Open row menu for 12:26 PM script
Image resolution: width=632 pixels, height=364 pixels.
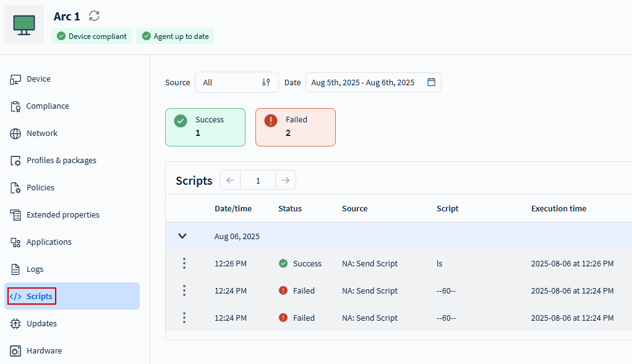point(184,263)
